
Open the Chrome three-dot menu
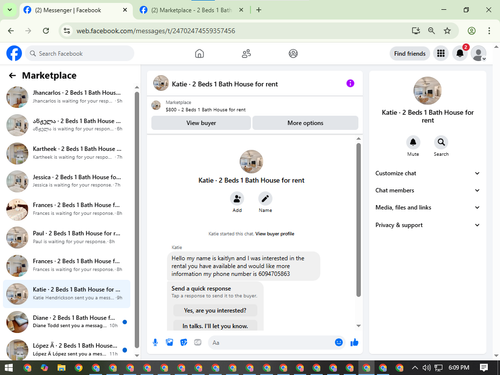coord(489,31)
